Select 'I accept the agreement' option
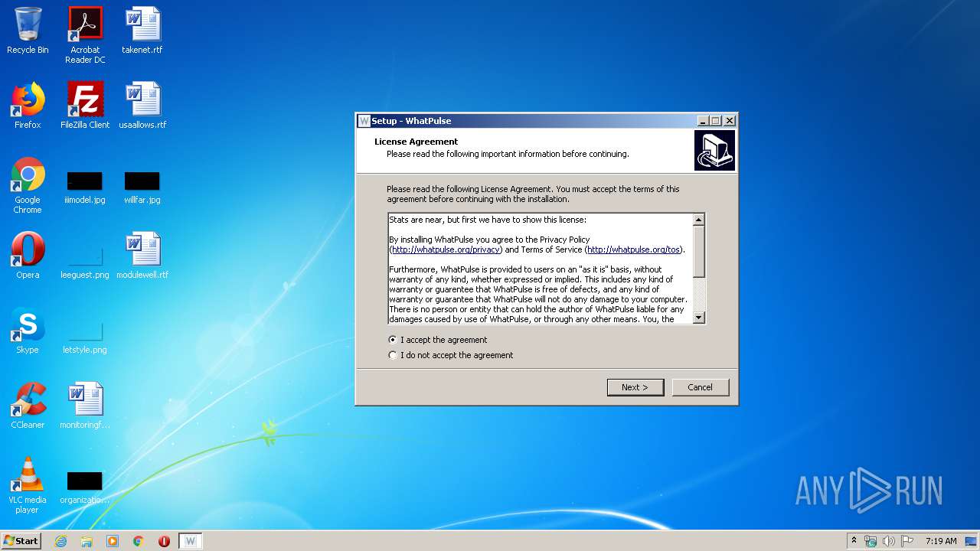 coord(438,340)
